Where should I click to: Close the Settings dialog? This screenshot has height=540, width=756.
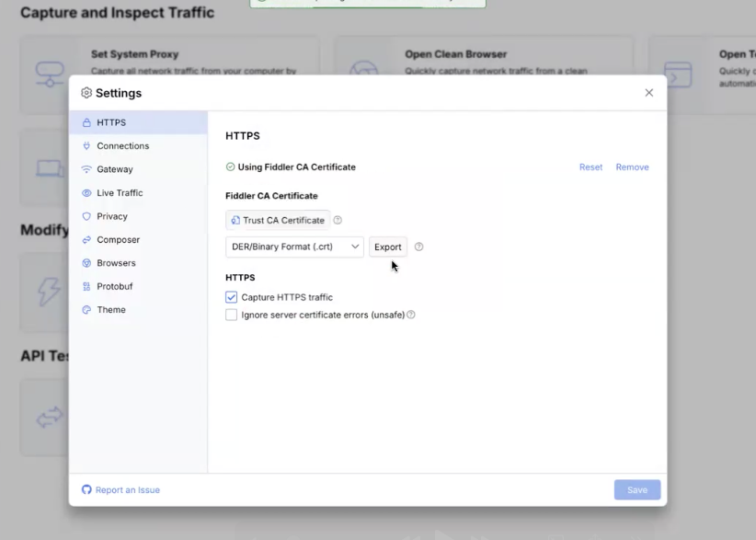coord(648,93)
